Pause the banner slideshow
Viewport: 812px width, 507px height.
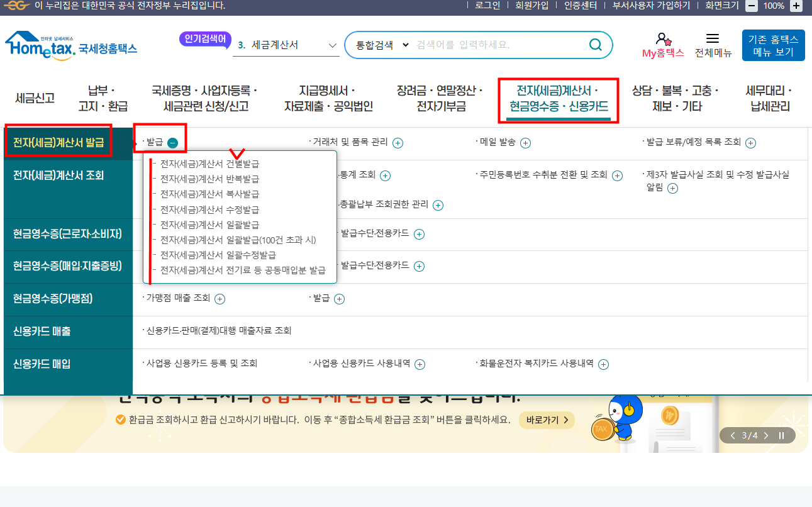click(782, 435)
